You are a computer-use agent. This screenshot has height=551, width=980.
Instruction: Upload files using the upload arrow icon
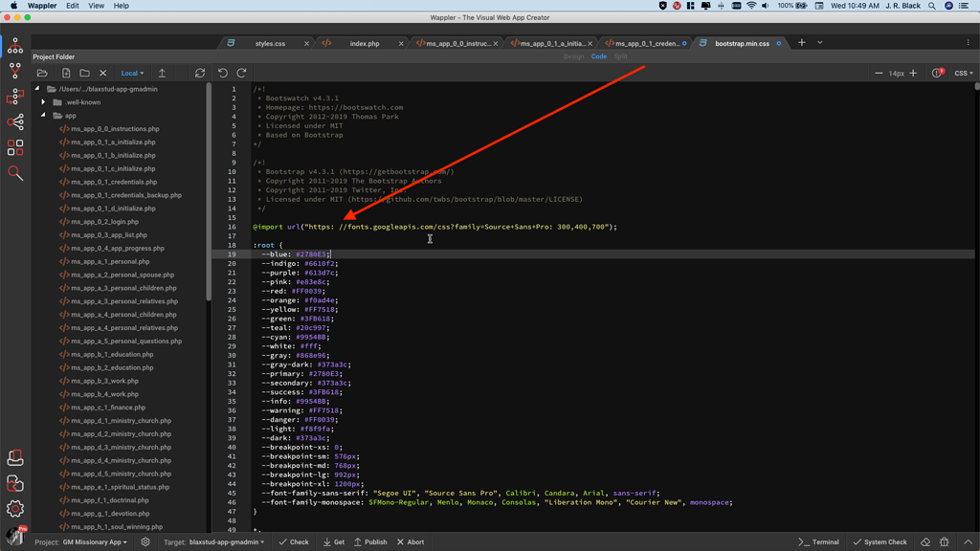(163, 72)
